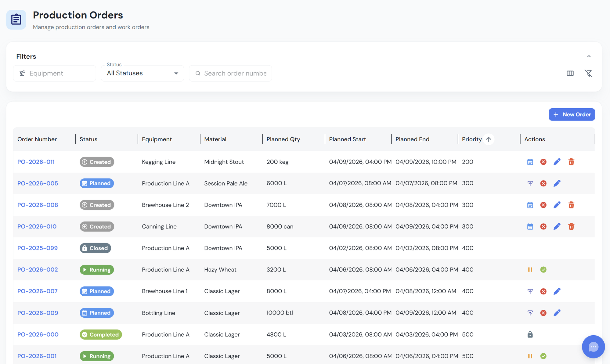Open order link PO-2026-005

38,183
